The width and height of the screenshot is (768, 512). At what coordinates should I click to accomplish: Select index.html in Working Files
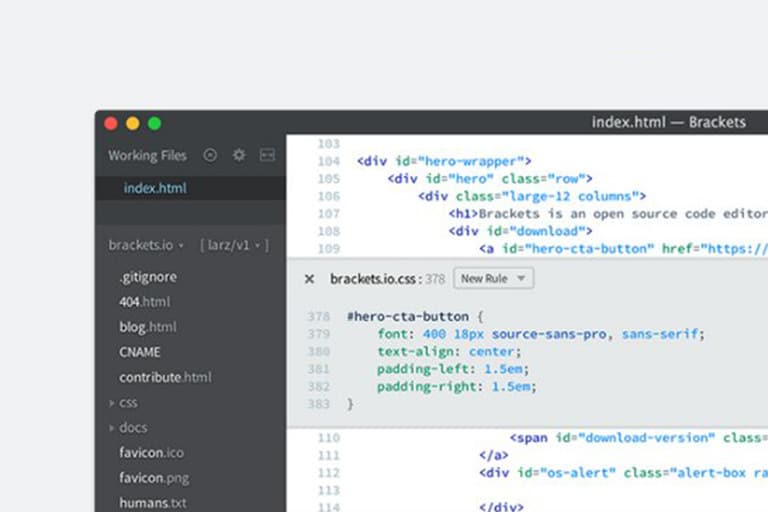(155, 188)
